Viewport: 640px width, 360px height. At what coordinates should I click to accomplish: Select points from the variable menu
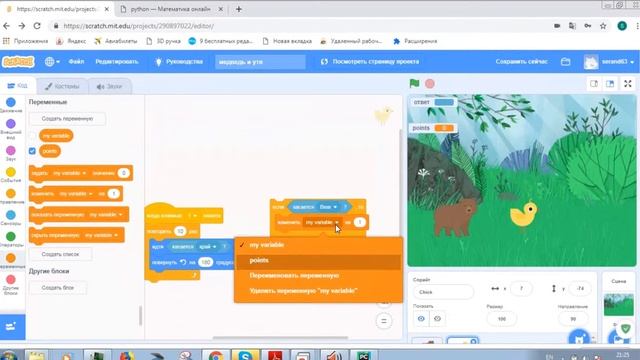pyautogui.click(x=318, y=260)
